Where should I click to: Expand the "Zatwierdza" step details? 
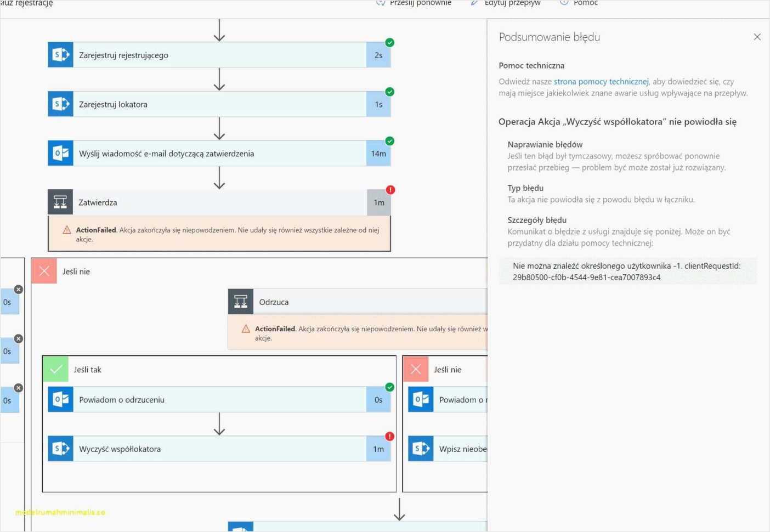pyautogui.click(x=219, y=202)
